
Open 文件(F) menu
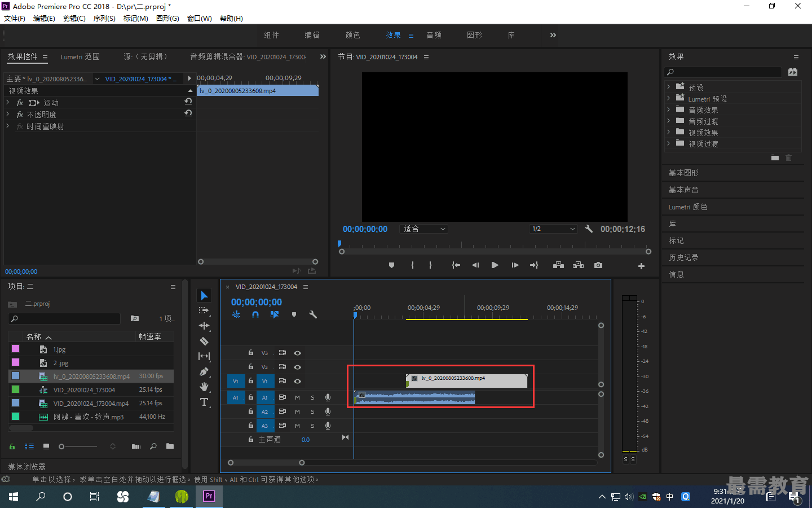pos(15,18)
